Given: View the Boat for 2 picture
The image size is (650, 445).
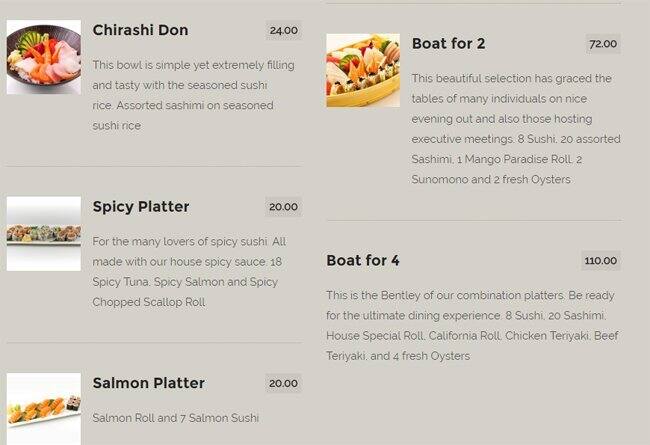Looking at the screenshot, I should (x=363, y=71).
